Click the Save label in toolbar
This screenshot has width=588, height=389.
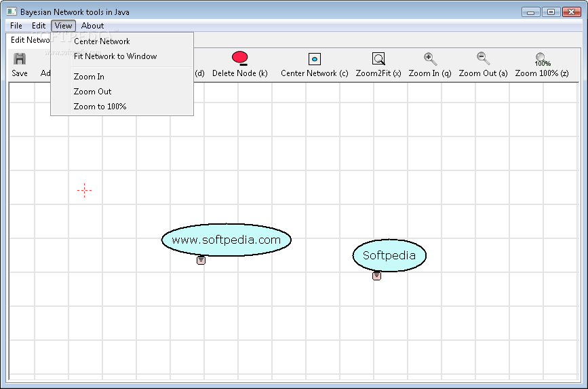point(20,73)
